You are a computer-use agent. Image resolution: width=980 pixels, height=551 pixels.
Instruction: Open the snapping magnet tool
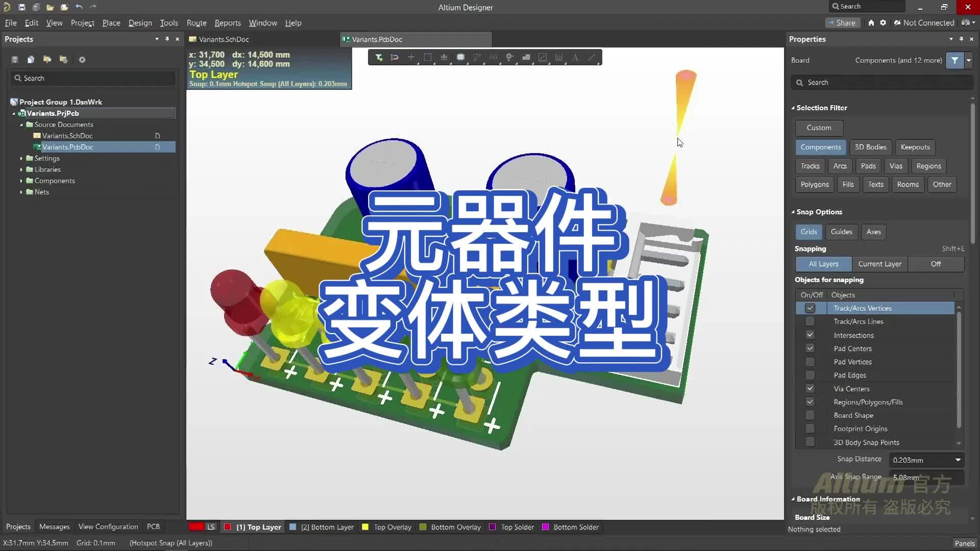pos(395,57)
